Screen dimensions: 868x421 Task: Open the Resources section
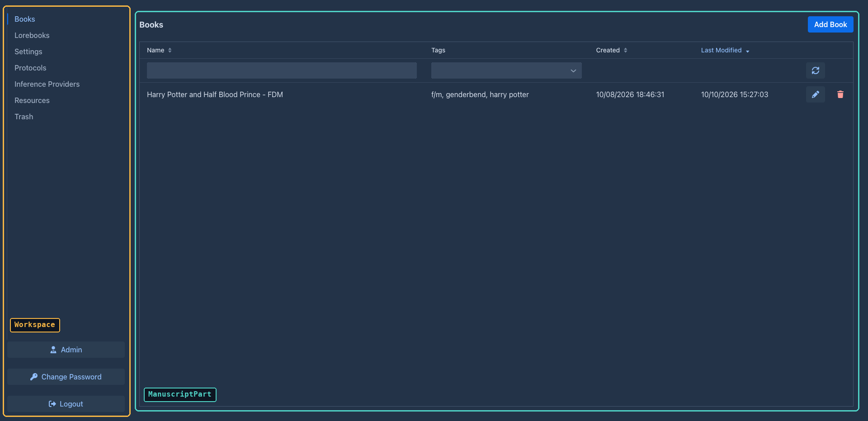[x=32, y=100]
